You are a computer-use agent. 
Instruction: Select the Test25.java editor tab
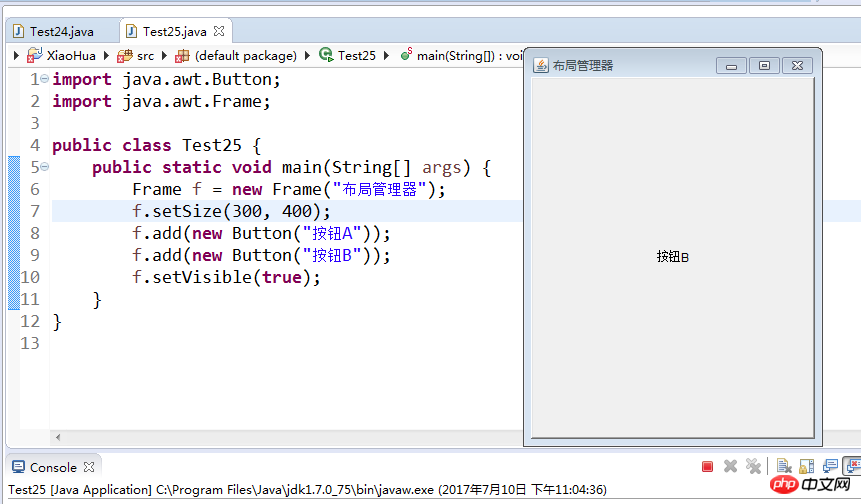[x=175, y=32]
